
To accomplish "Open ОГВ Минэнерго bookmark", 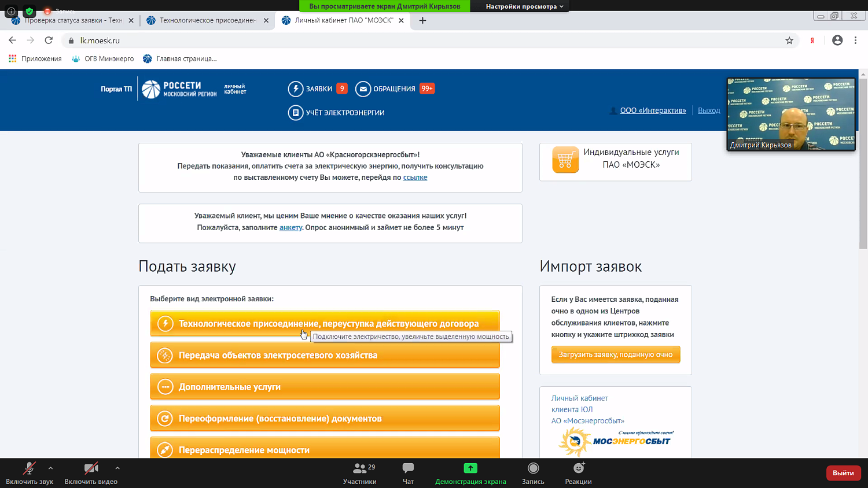I will click(102, 58).
